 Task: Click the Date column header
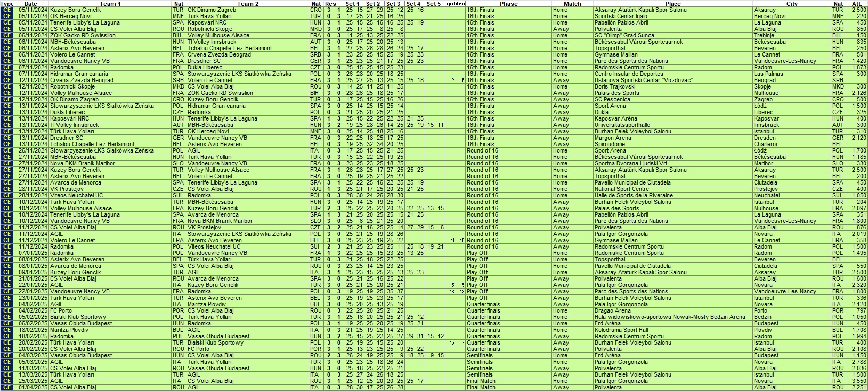coord(31,4)
